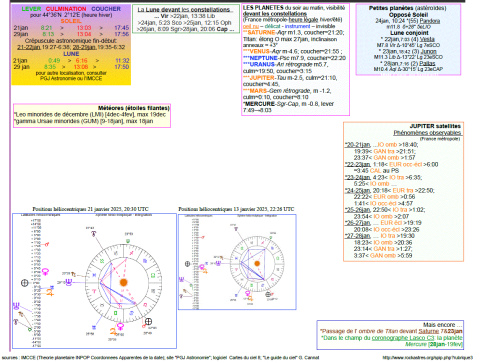Click the orange Jupiter symbol left of chart

tap(50, 293)
